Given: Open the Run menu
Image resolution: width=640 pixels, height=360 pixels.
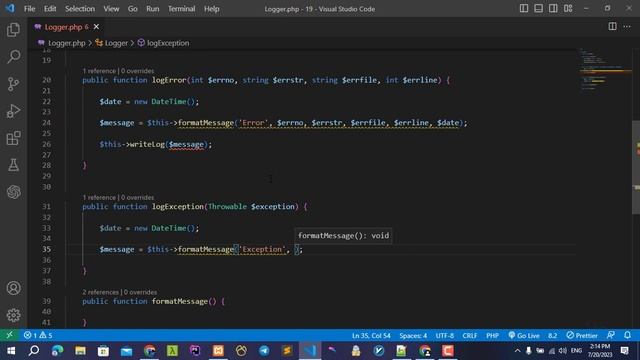Looking at the screenshot, I should 153,9.
